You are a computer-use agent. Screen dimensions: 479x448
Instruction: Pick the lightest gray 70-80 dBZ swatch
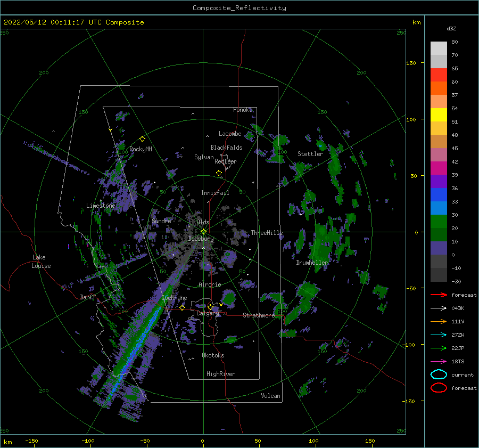tap(439, 48)
